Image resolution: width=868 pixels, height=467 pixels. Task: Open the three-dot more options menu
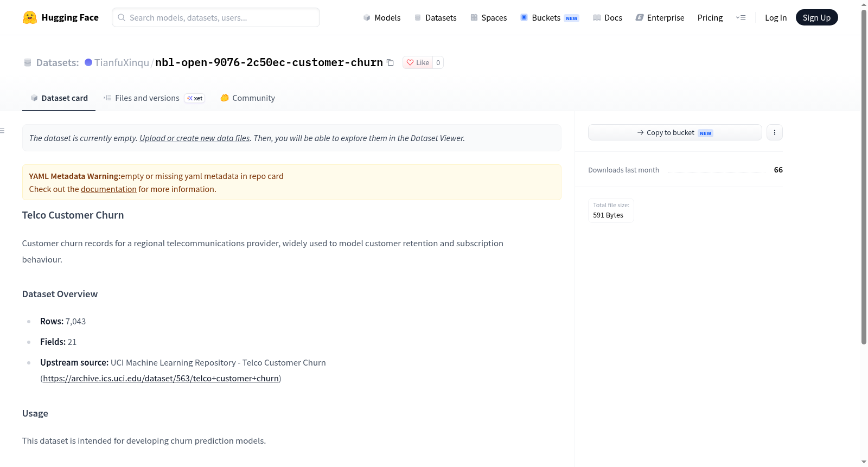point(775,132)
